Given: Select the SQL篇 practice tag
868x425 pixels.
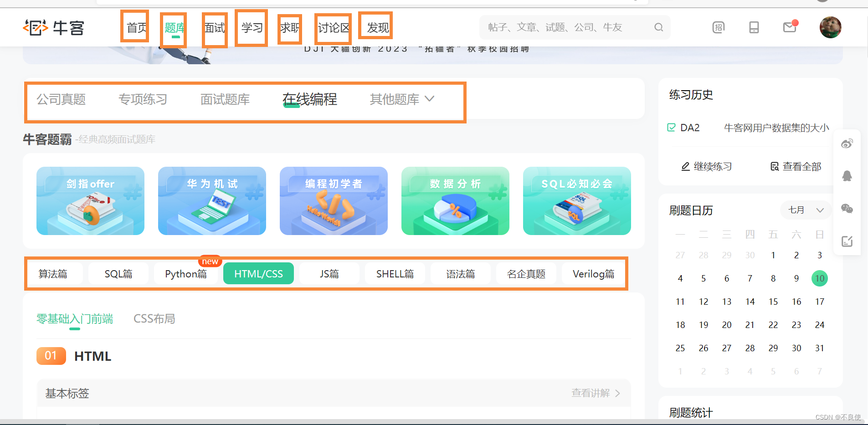Looking at the screenshot, I should (118, 273).
